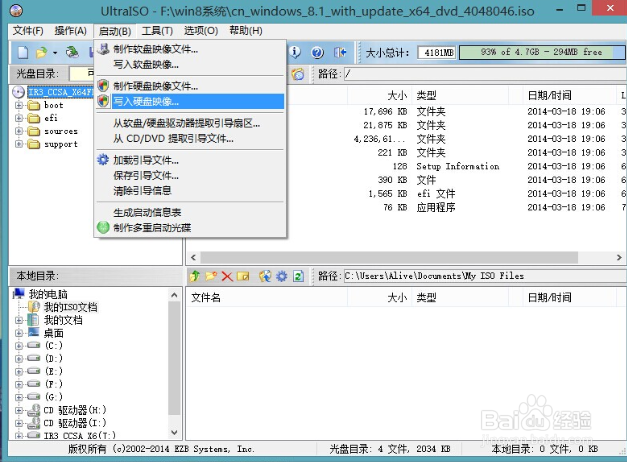Viewport: 627px width, 462px height.
Task: Choose 清除引导信息 menu item
Action: click(190, 191)
